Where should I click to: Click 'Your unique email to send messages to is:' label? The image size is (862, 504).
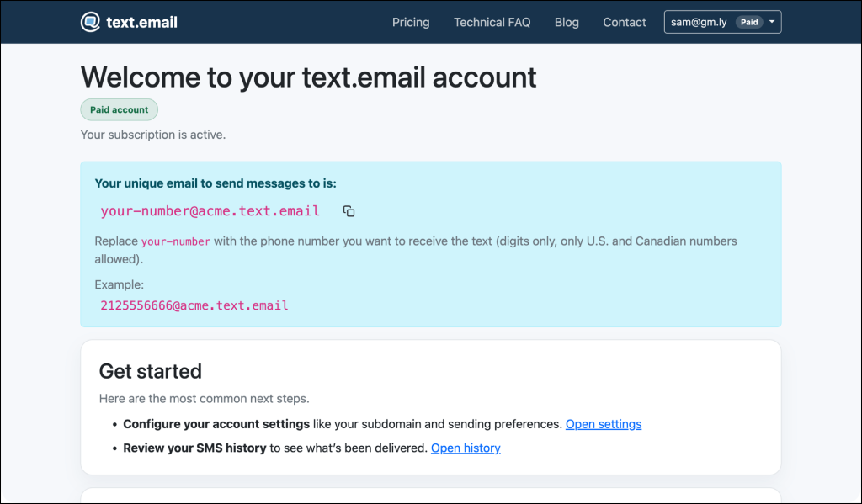click(x=215, y=183)
